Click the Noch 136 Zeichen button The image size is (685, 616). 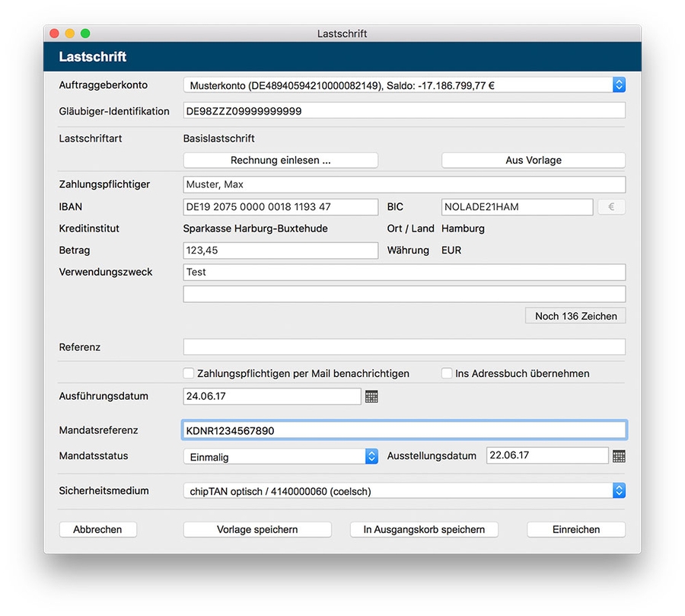coord(575,316)
